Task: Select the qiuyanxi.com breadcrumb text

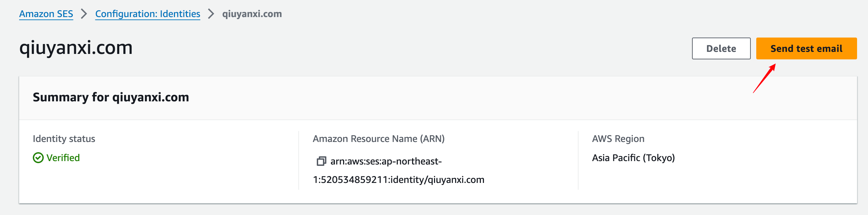Action: [252, 14]
